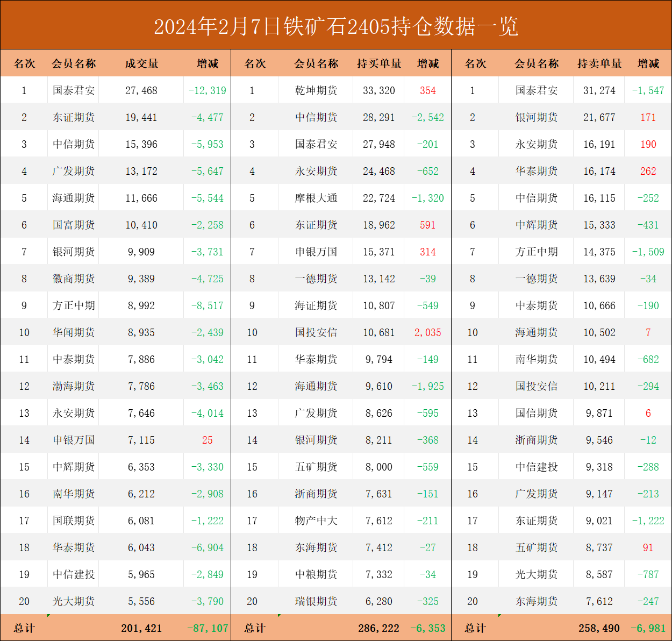Select total volume 201,421

pyautogui.click(x=141, y=628)
